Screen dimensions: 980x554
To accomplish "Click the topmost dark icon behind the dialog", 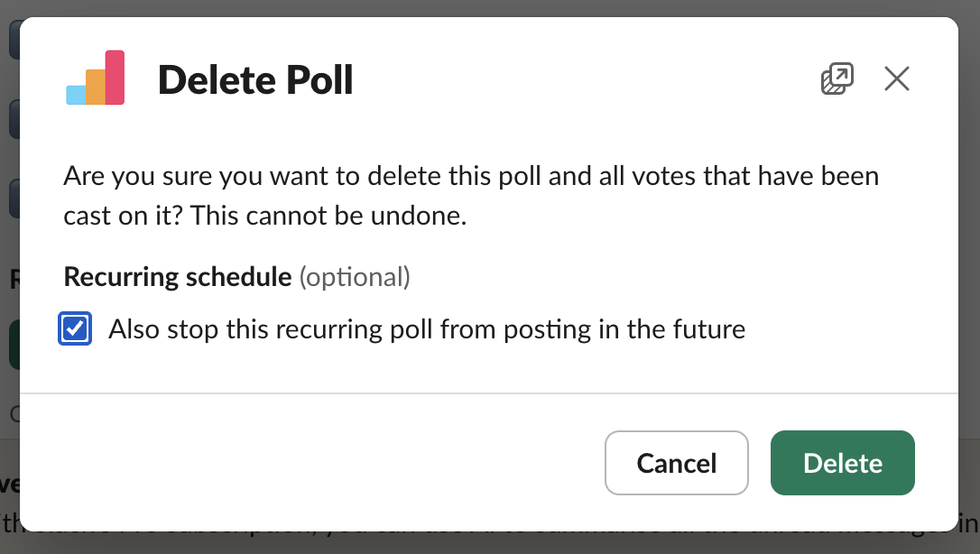I will [14, 39].
